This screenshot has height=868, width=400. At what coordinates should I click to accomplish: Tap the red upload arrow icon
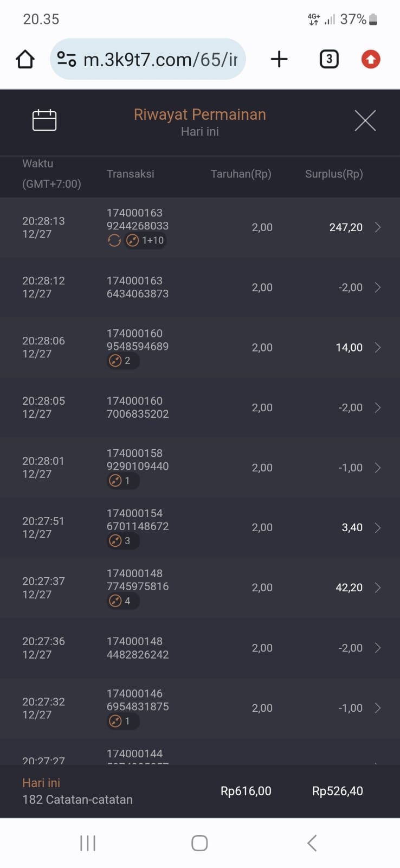point(371,59)
